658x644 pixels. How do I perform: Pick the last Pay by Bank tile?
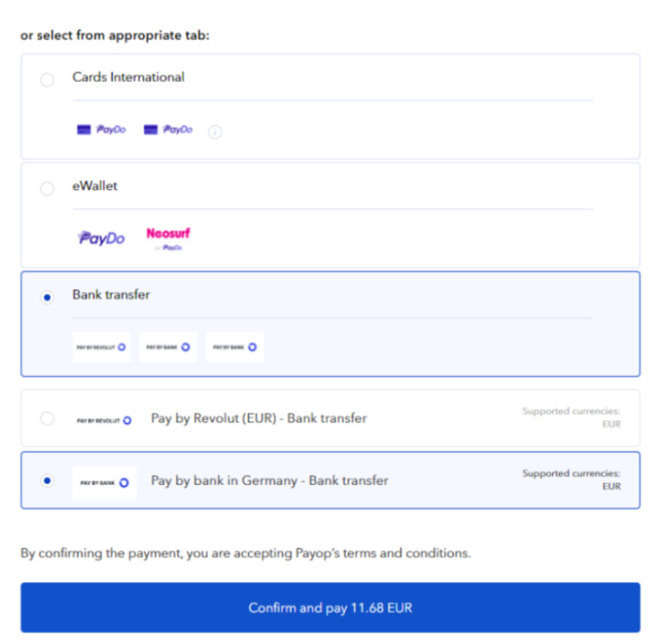pyautogui.click(x=235, y=347)
